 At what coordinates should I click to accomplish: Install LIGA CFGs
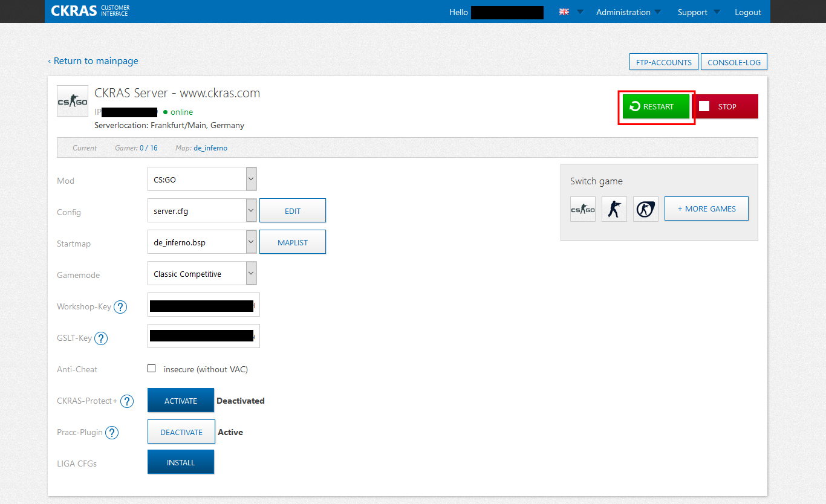181,462
